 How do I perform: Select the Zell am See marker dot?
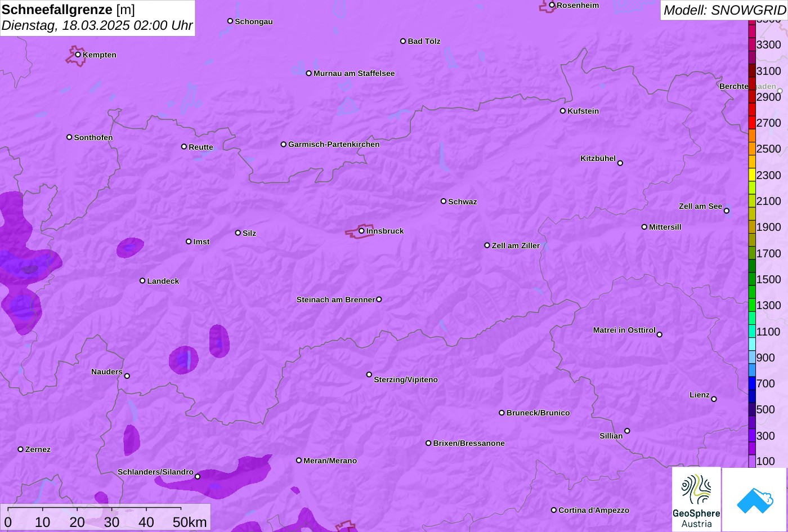click(x=727, y=211)
